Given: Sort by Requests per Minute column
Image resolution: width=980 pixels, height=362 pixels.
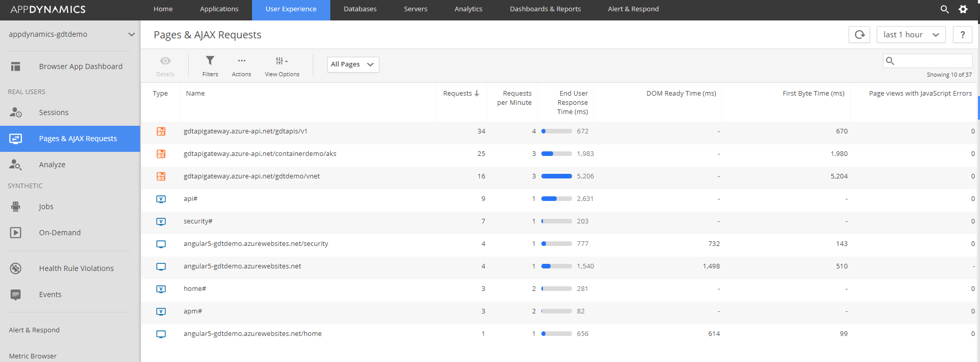Looking at the screenshot, I should [x=514, y=98].
